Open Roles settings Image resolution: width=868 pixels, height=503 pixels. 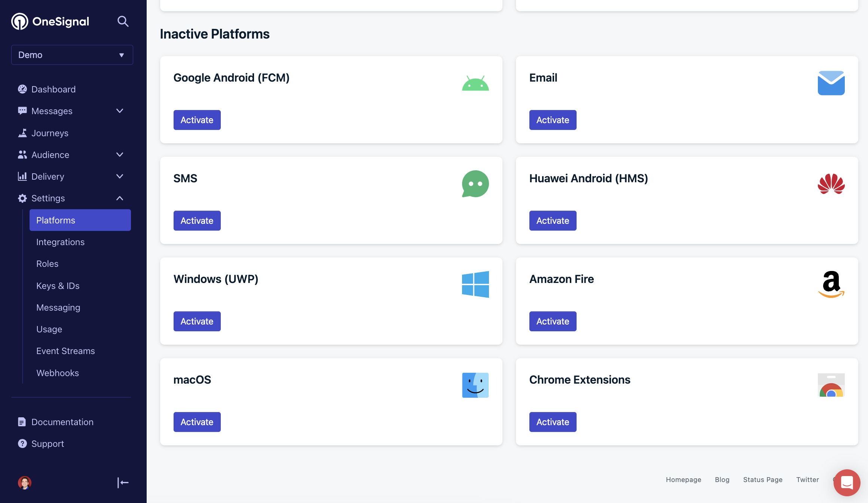tap(47, 263)
